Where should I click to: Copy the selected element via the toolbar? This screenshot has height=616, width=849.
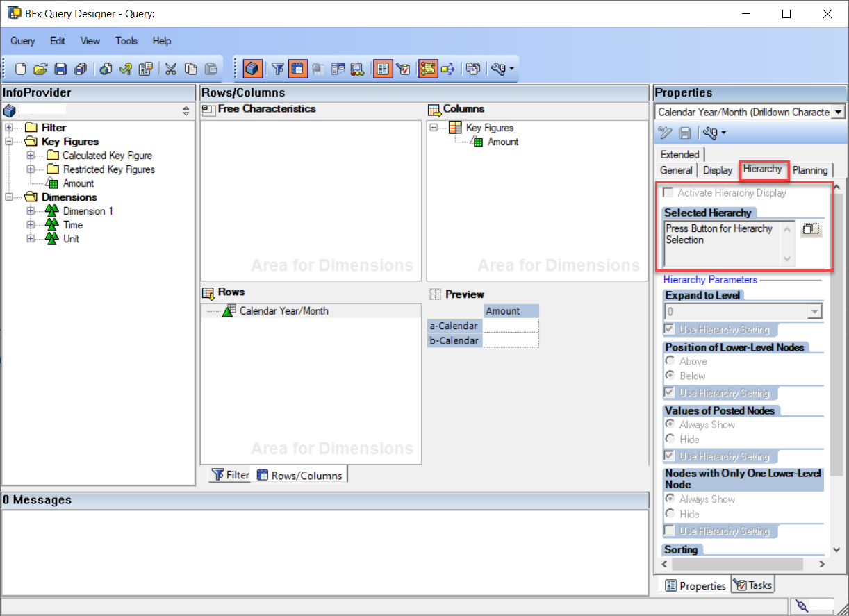190,69
